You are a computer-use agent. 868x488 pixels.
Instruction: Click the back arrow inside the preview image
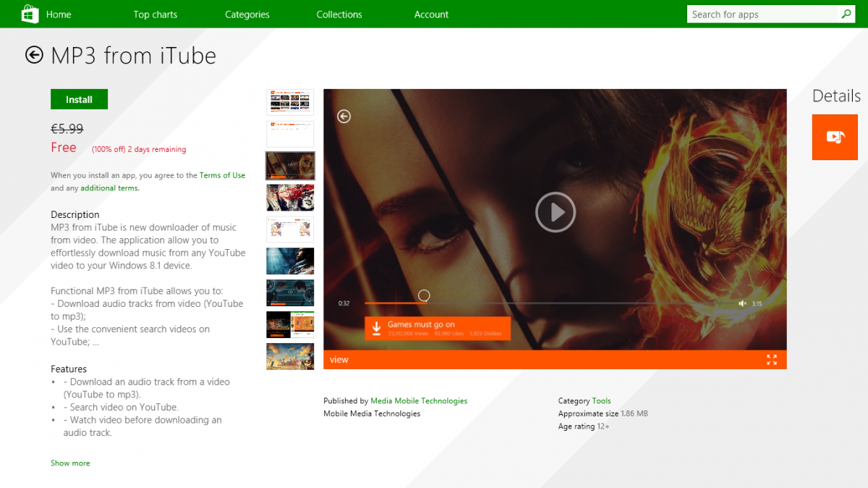344,116
